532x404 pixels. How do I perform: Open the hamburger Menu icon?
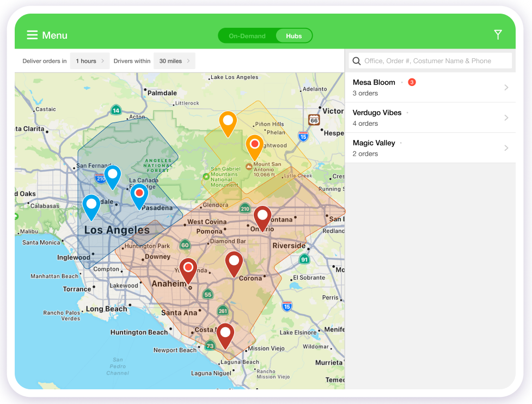point(32,35)
